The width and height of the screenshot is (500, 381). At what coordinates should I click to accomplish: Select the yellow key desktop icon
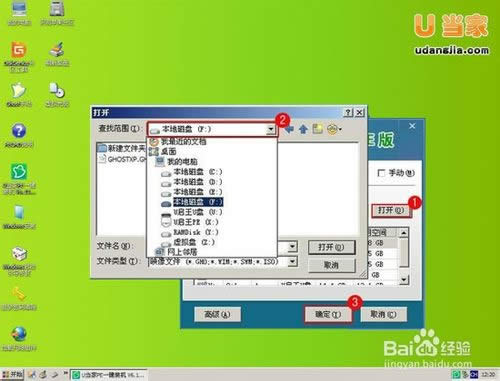19,298
